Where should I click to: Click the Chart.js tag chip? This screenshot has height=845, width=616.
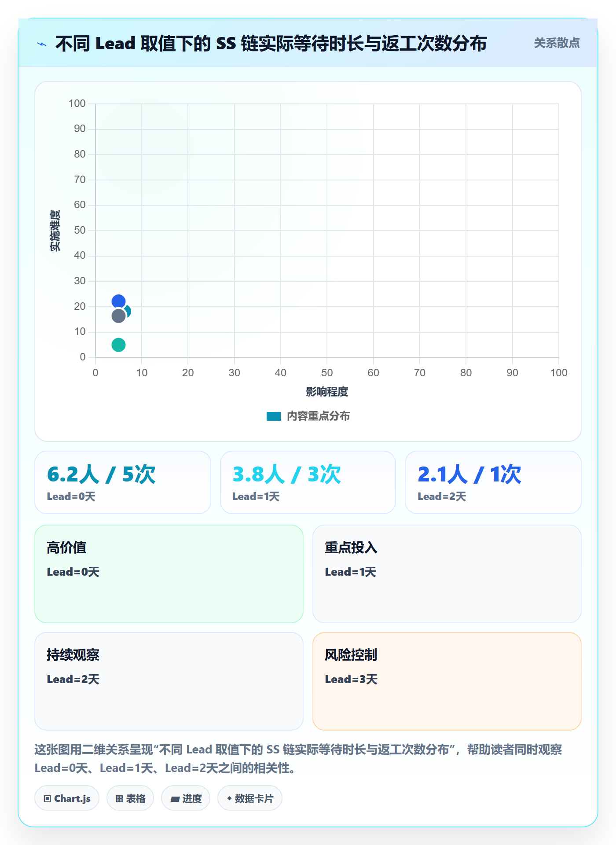pyautogui.click(x=67, y=798)
